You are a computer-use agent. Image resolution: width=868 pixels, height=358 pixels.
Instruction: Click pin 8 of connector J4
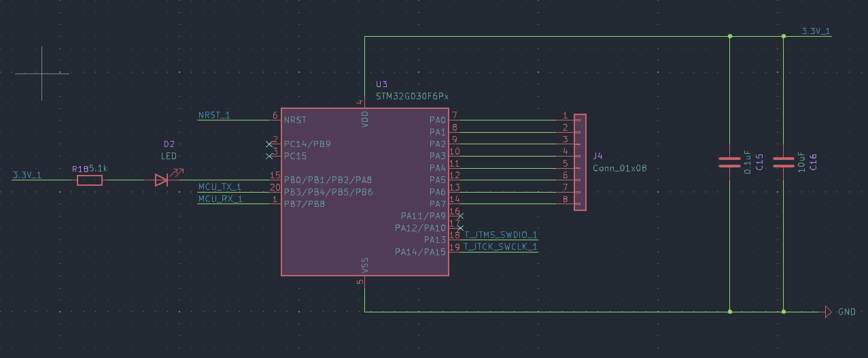click(x=565, y=199)
